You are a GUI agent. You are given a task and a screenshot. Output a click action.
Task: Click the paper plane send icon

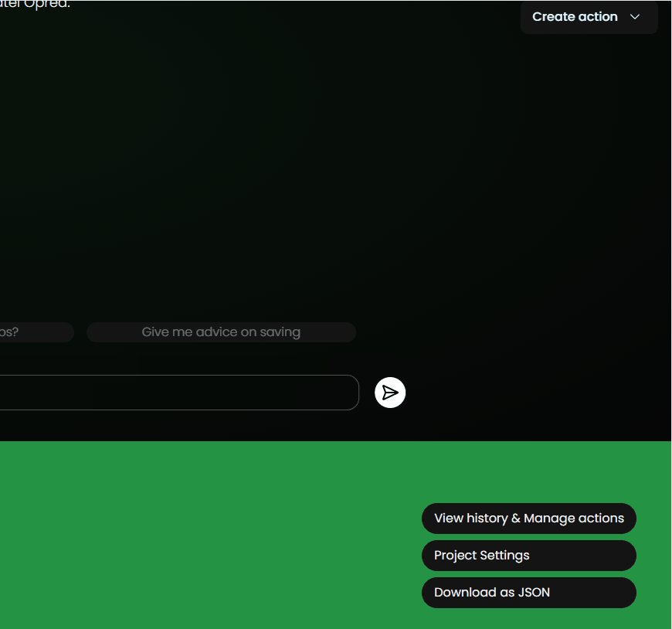click(x=390, y=393)
